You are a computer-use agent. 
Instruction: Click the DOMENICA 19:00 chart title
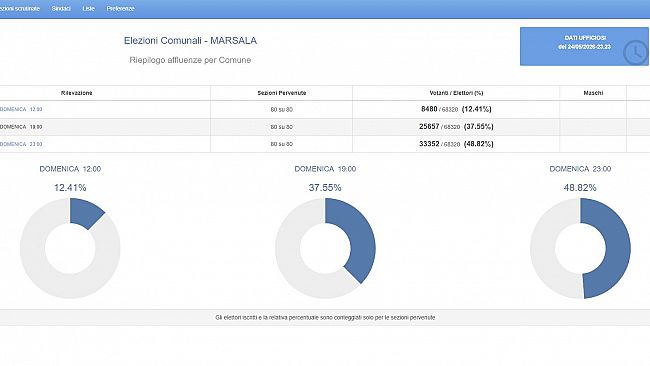click(325, 169)
